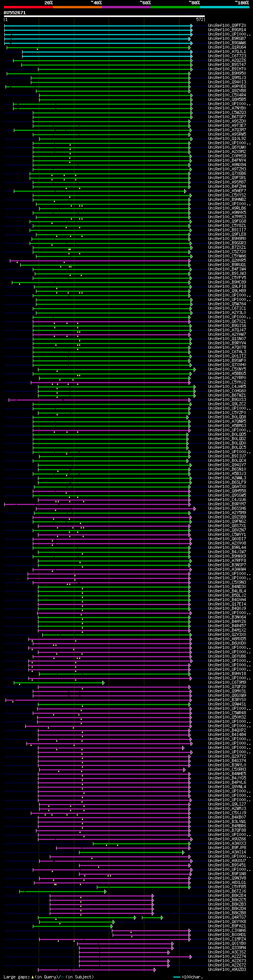
Task: Select the UniRef100_C0PHS9 label
Action: (x=227, y=156)
